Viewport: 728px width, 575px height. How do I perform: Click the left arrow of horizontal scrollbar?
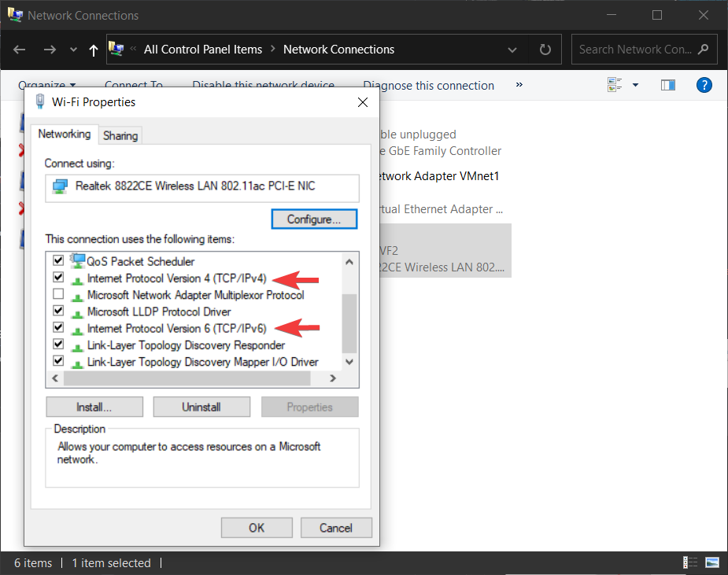click(55, 378)
